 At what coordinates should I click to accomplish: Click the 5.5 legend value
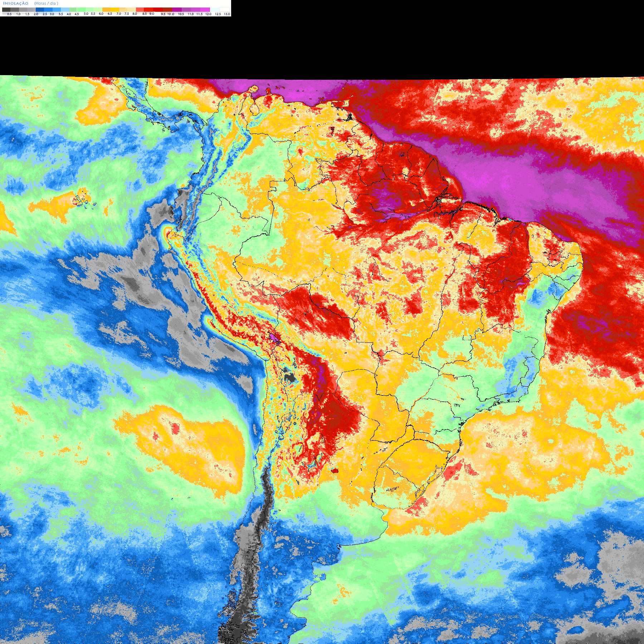93,14
